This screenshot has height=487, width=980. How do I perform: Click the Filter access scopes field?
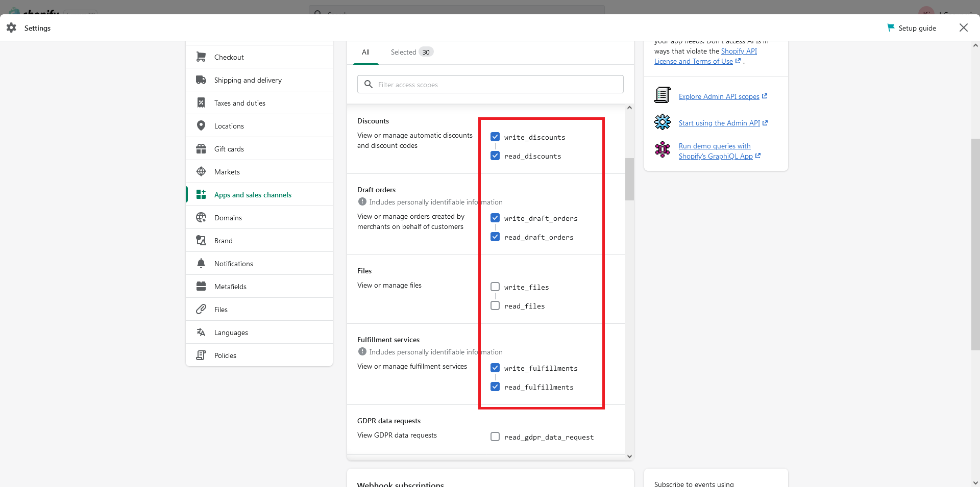(x=491, y=84)
